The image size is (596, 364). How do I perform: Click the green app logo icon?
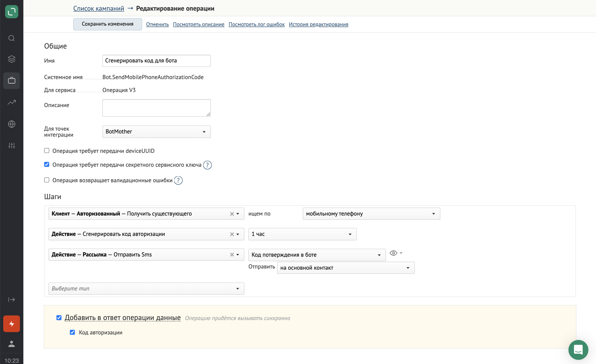(12, 12)
